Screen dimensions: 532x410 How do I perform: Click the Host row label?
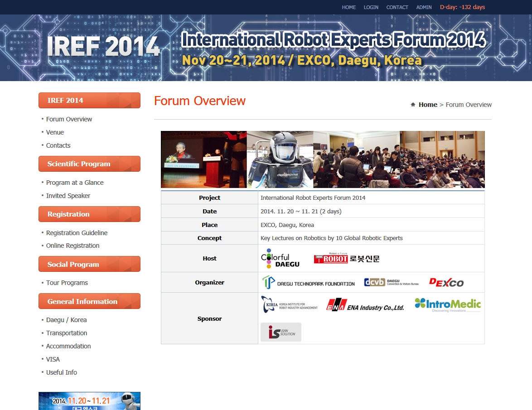[x=210, y=258]
